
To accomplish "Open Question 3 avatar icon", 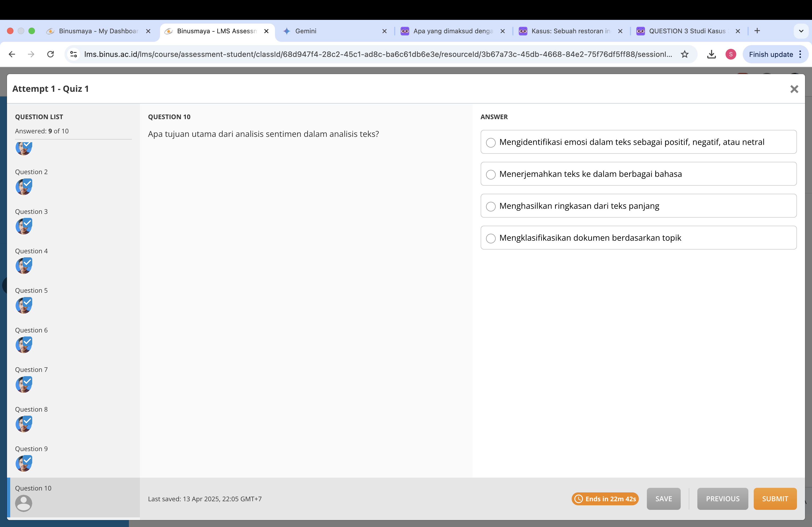I will click(24, 226).
